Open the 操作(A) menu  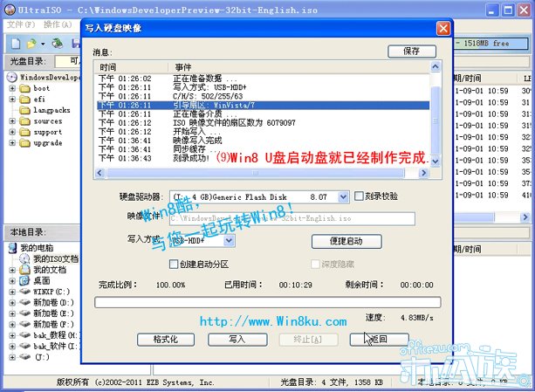pos(58,24)
